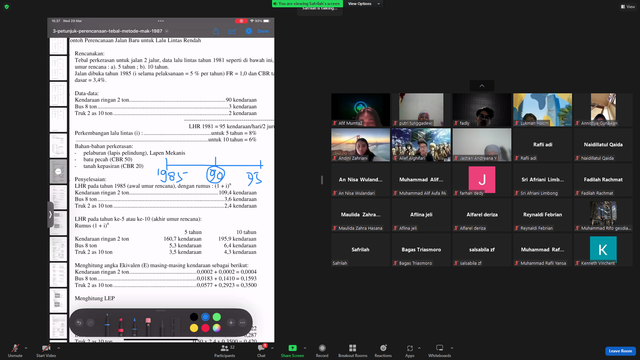Click the sidebar handle arrow on PDF edge
The height and width of the screenshot is (360, 640).
click(51, 214)
